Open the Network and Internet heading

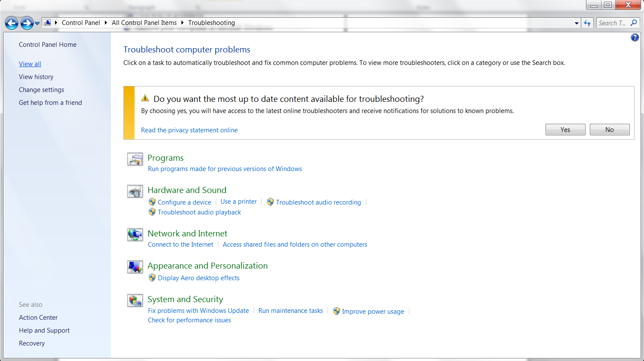tap(187, 233)
